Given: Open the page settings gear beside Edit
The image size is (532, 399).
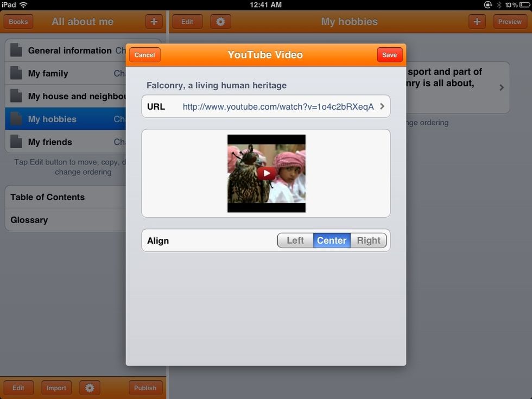Looking at the screenshot, I should (x=220, y=21).
